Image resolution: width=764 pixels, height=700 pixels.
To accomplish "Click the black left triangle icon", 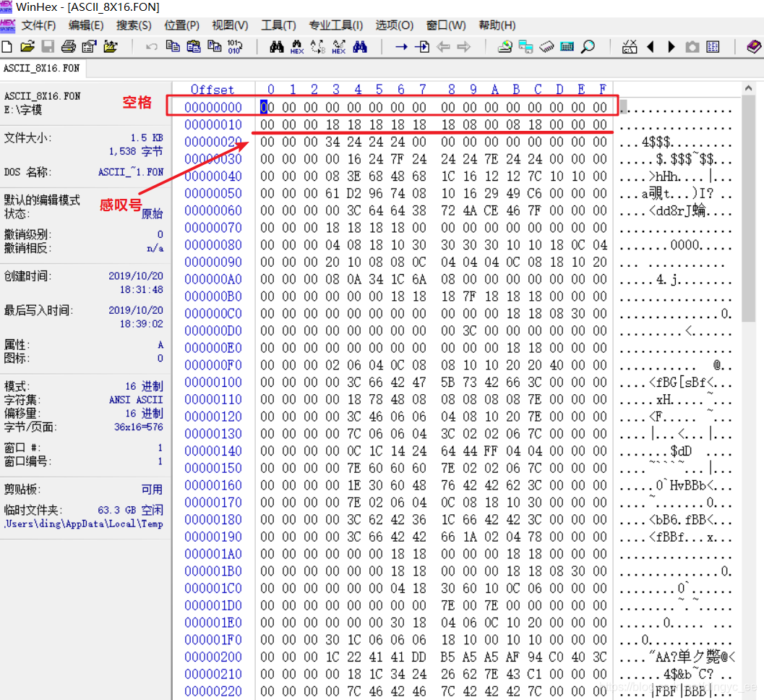I will click(x=650, y=47).
